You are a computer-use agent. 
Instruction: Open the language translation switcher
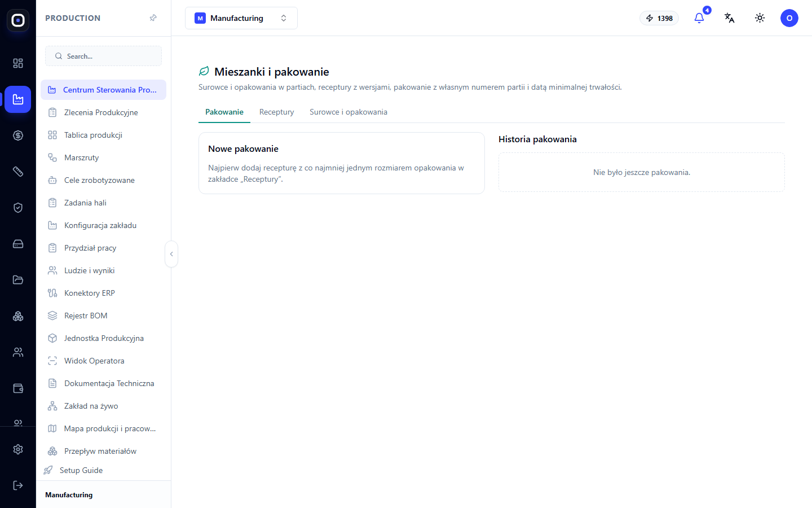click(x=730, y=18)
